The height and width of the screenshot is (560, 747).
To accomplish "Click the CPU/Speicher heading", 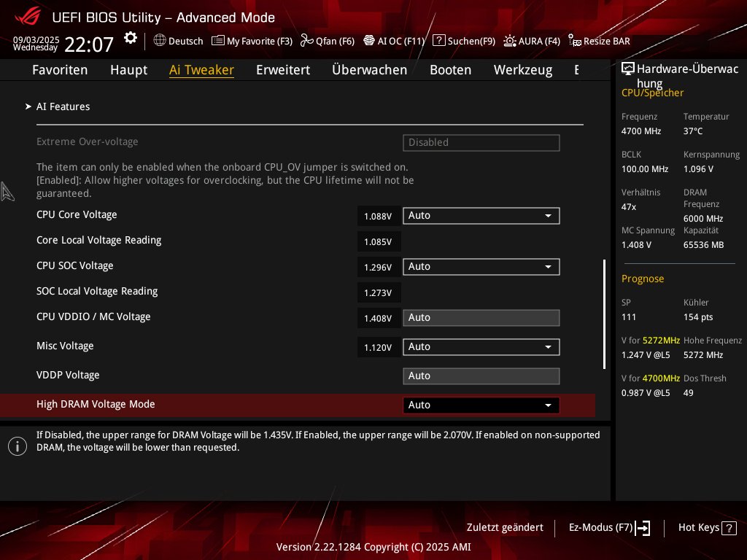I will (x=653, y=93).
